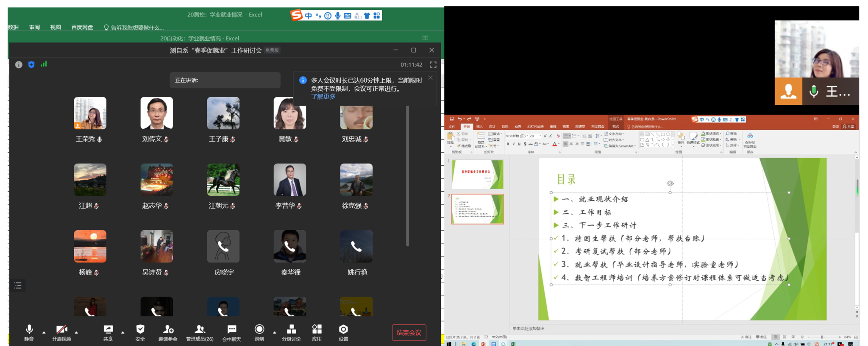The height and width of the screenshot is (346, 868).
Task: Open 邀请参会 invite participants
Action: tap(168, 332)
